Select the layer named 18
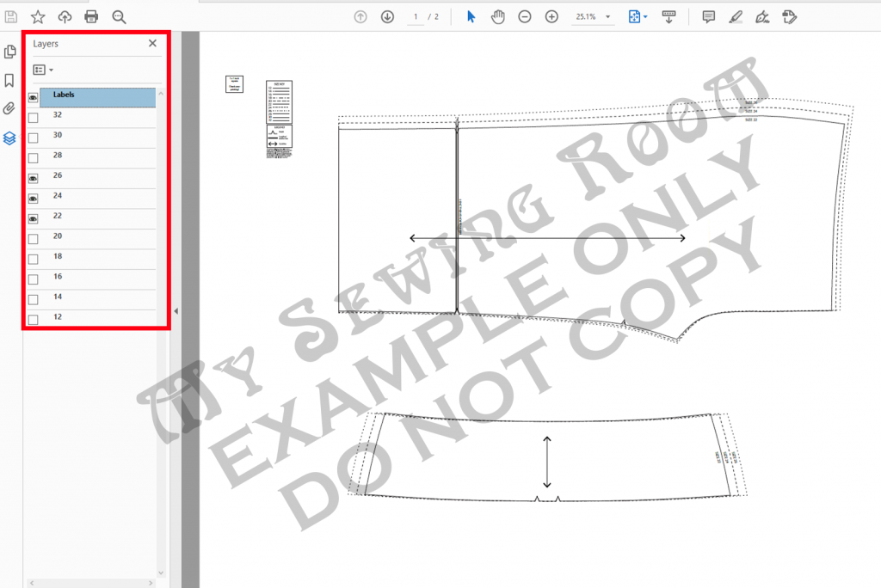This screenshot has height=588, width=881. 58,257
